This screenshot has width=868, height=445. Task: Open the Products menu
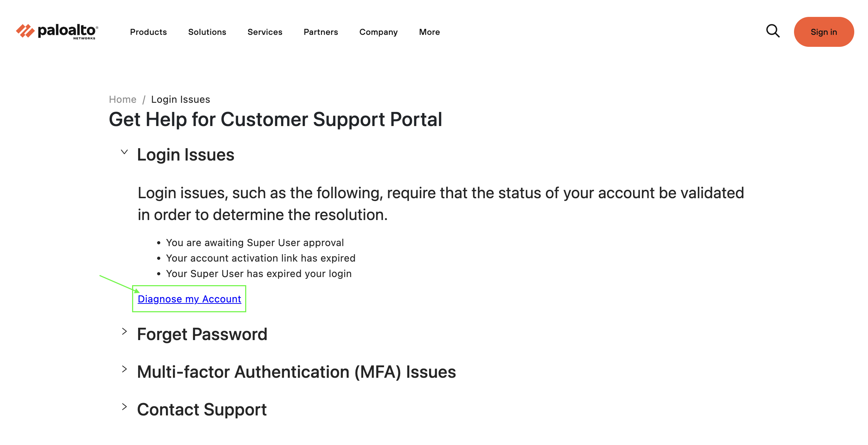pyautogui.click(x=148, y=32)
